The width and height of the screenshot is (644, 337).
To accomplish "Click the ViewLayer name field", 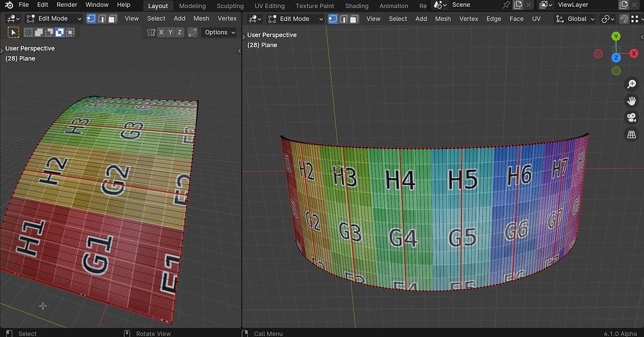I will click(x=586, y=5).
